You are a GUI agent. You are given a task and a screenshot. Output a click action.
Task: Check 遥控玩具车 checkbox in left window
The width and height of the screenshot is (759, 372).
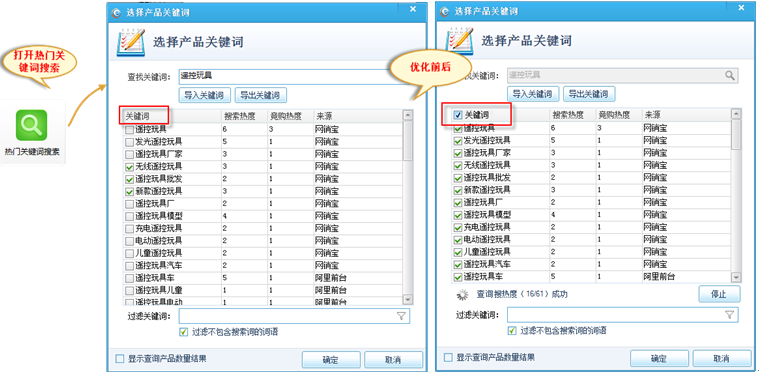[x=129, y=278]
